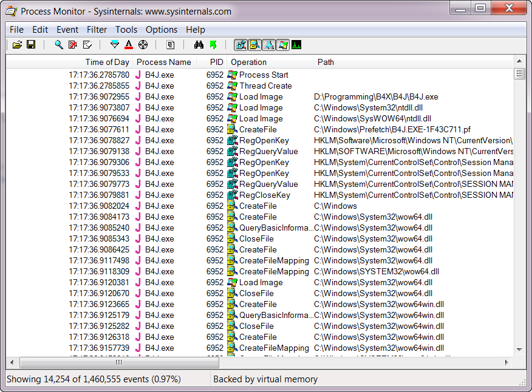
Task: Toggle Show Network Activity filter
Action: coord(268,45)
